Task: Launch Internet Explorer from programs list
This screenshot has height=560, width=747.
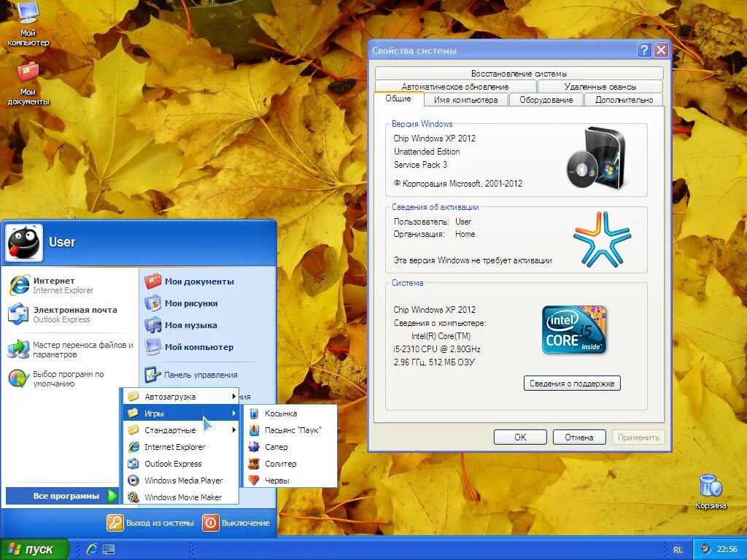Action: tap(181, 447)
